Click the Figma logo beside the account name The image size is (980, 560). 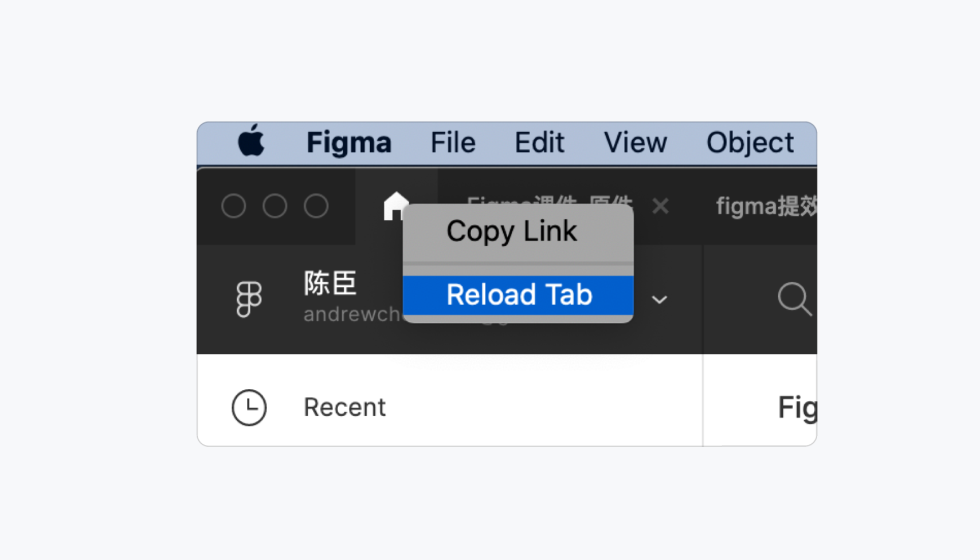[x=249, y=298]
